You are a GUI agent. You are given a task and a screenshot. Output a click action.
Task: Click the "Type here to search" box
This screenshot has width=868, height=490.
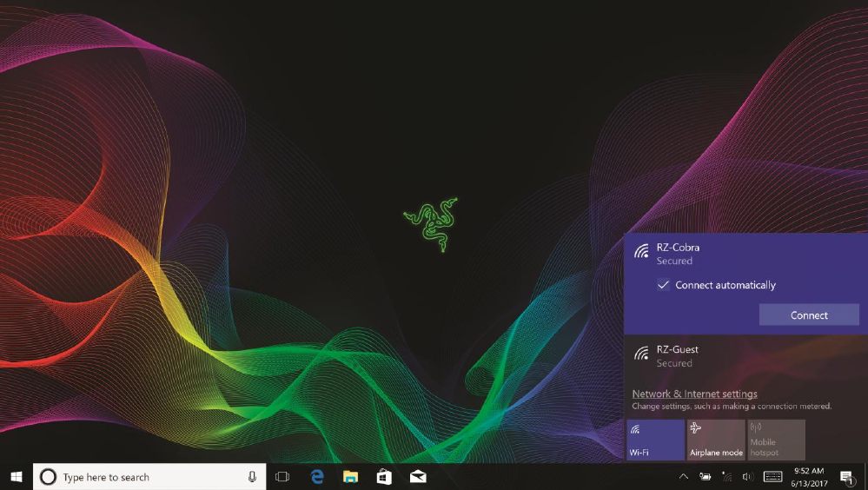149,477
